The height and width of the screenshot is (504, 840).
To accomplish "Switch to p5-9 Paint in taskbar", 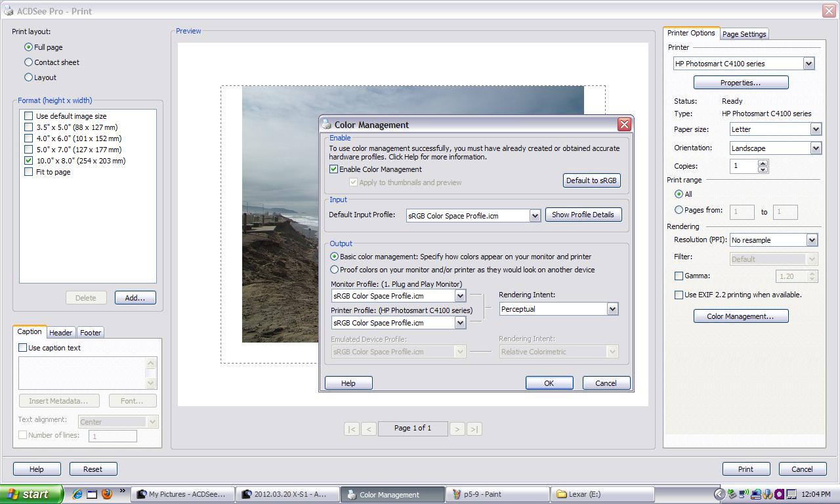I will 499,494.
